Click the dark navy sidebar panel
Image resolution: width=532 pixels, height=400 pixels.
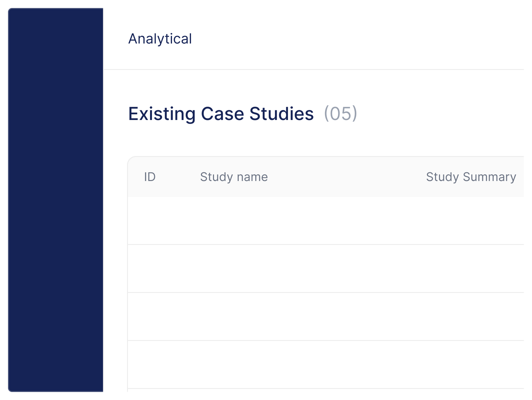tap(56, 200)
